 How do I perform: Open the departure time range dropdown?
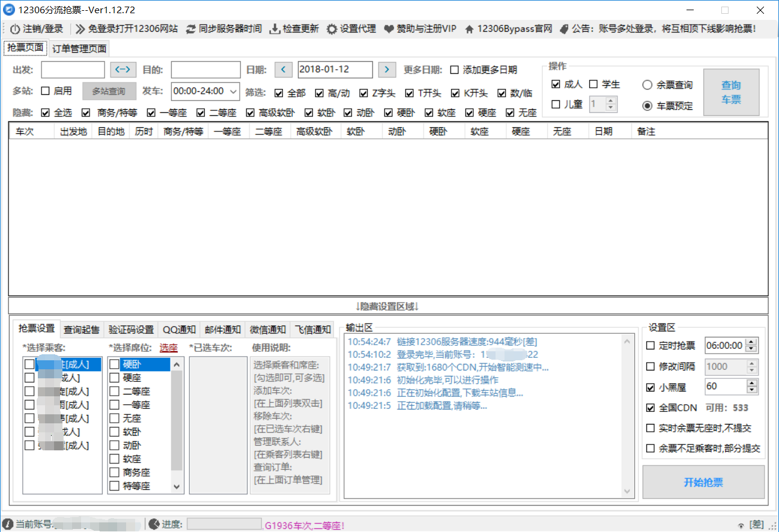point(234,91)
